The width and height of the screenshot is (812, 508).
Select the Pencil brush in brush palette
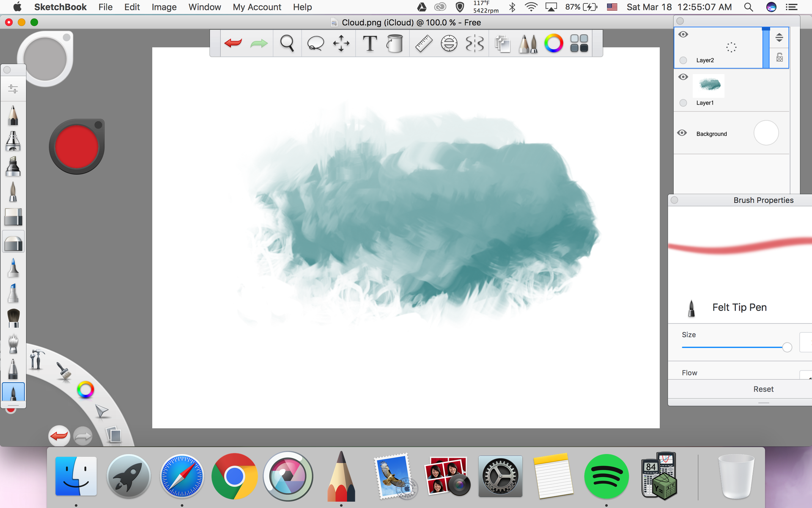tap(13, 116)
